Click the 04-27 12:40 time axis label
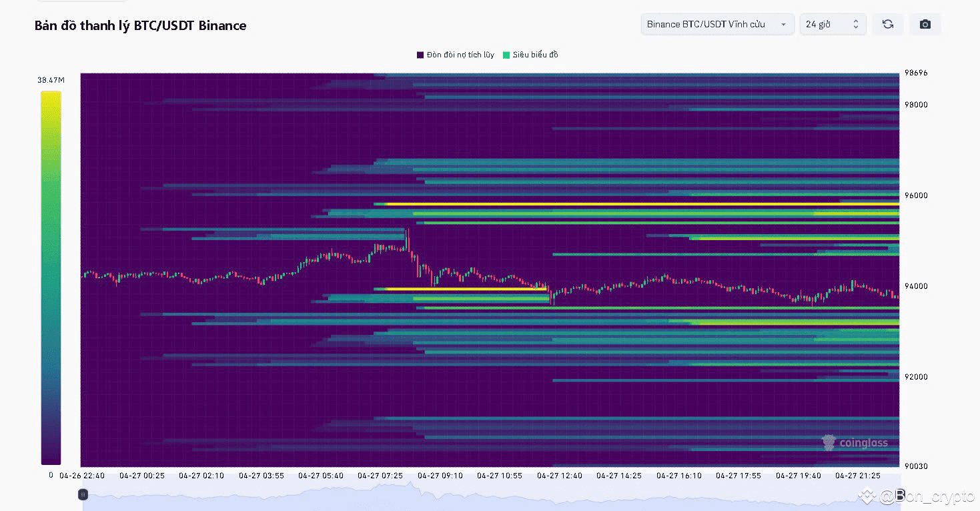The width and height of the screenshot is (980, 511). tap(560, 476)
